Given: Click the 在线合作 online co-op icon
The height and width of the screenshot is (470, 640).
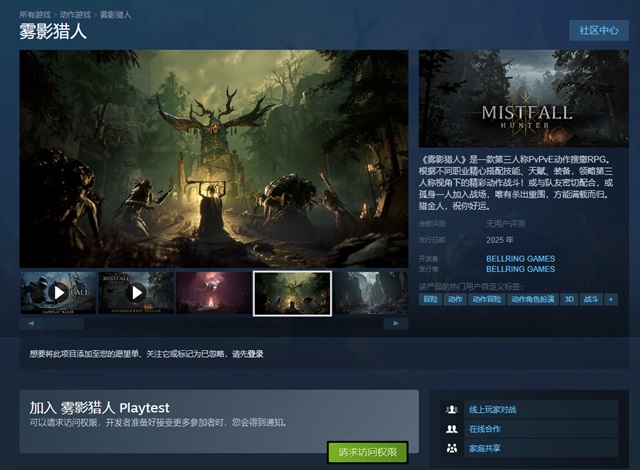Looking at the screenshot, I should click(x=452, y=429).
